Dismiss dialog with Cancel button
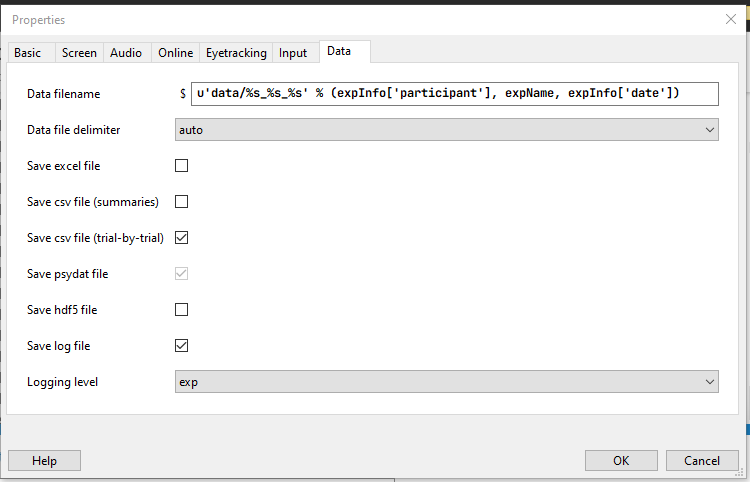The image size is (750, 482). coord(702,460)
